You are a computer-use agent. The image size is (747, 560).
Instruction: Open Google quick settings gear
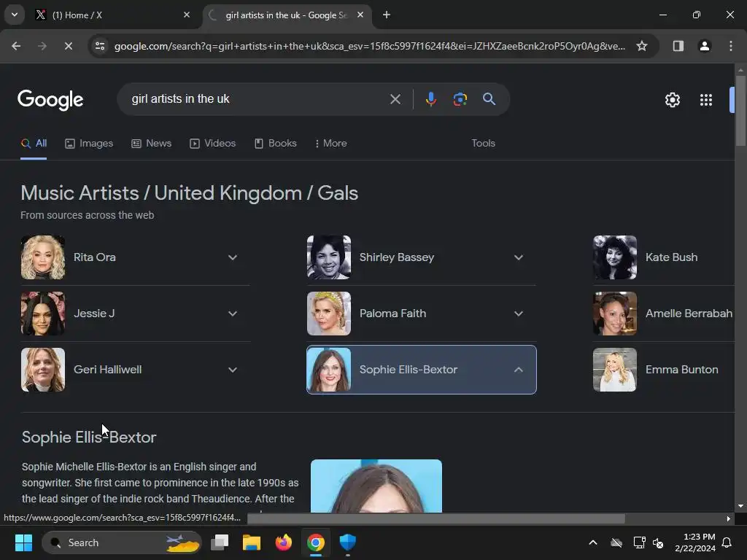672,100
